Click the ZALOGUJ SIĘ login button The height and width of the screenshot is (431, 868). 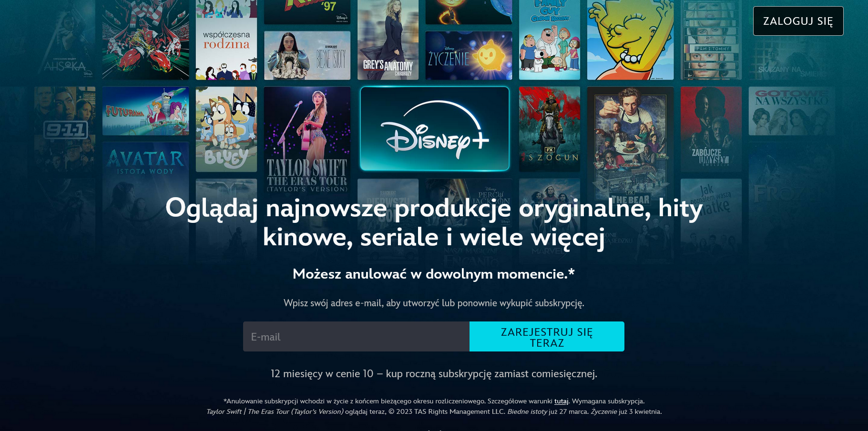pos(798,21)
